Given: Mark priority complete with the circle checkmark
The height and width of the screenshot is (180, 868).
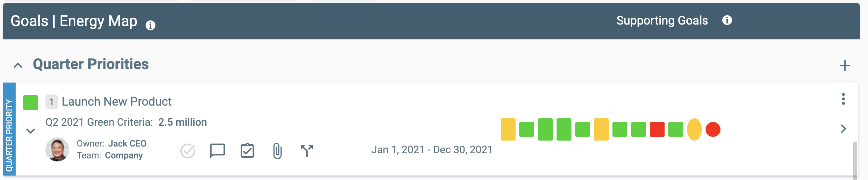Looking at the screenshot, I should coord(188,151).
